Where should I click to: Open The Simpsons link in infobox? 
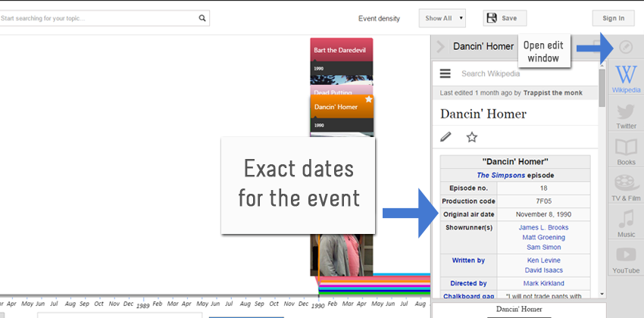[501, 175]
